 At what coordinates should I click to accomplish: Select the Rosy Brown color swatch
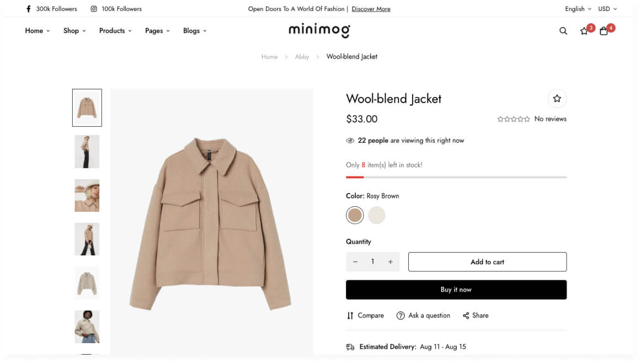355,215
